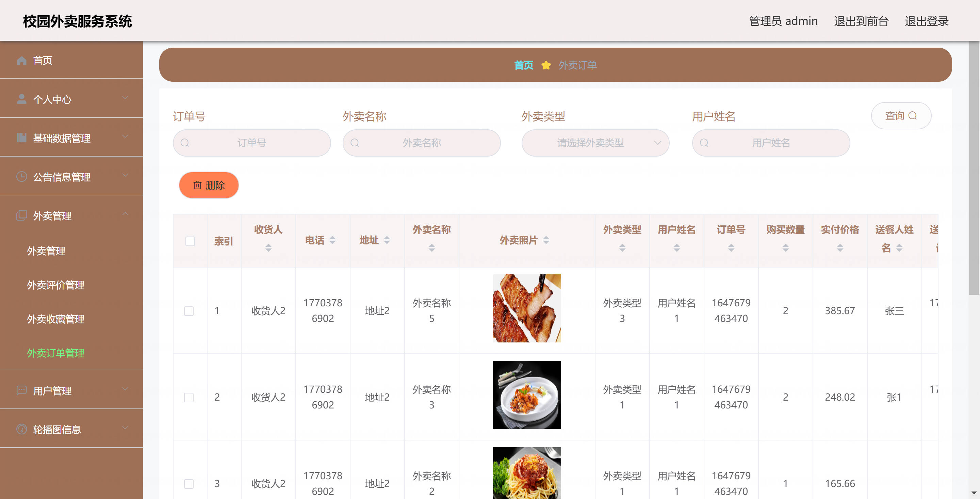Click the 张三 delivery person cell

click(x=894, y=310)
